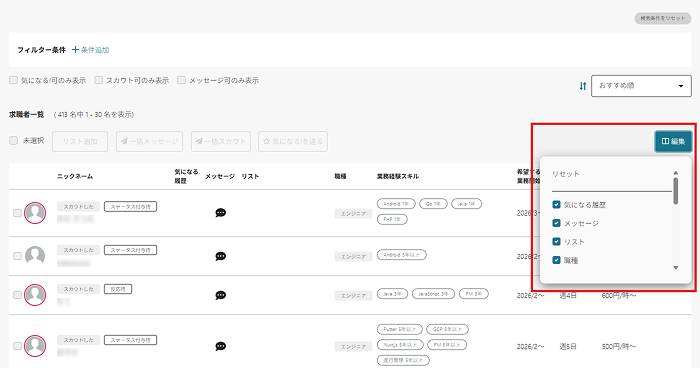Viewport: 700px width, 368px height.
Task: Click the 週4日 working days value
Action: click(568, 295)
